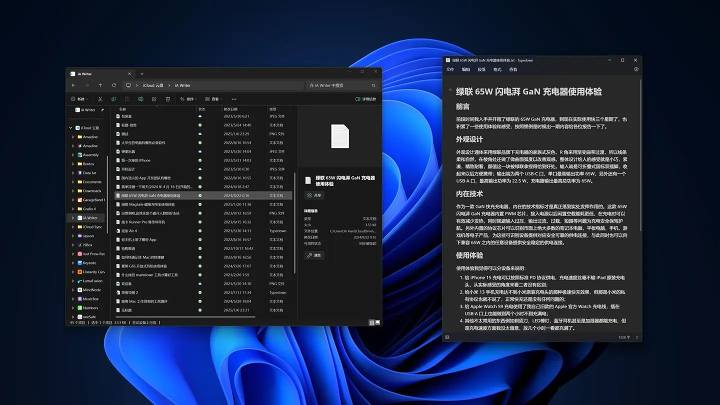Select the iA Writer tab in Explorer
Screen dimensions: 720x405
click(x=100, y=73)
